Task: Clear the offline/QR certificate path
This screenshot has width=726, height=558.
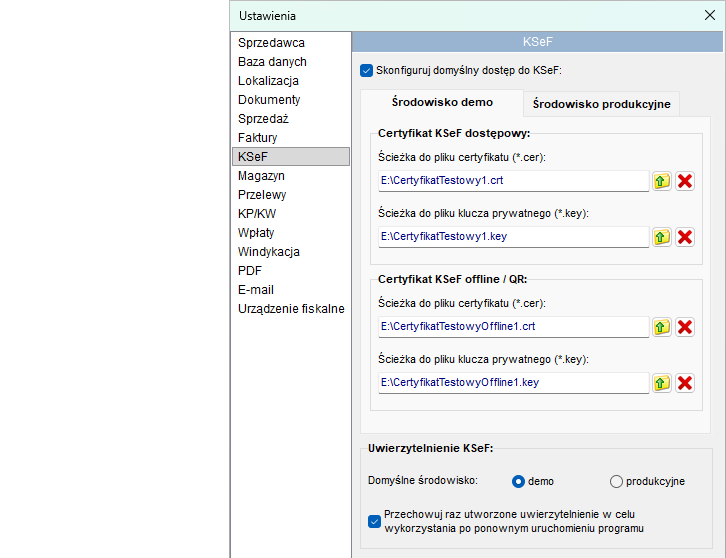Action: (685, 327)
